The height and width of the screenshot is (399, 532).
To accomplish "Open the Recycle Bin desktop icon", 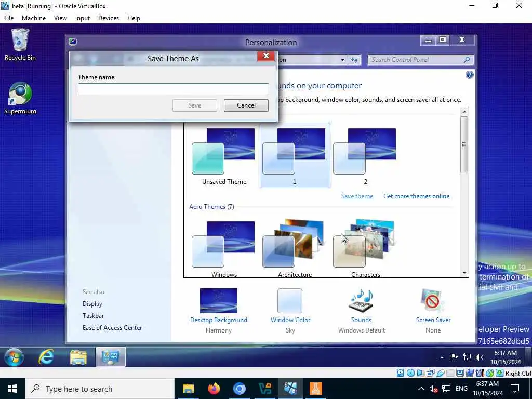I will coord(20,45).
